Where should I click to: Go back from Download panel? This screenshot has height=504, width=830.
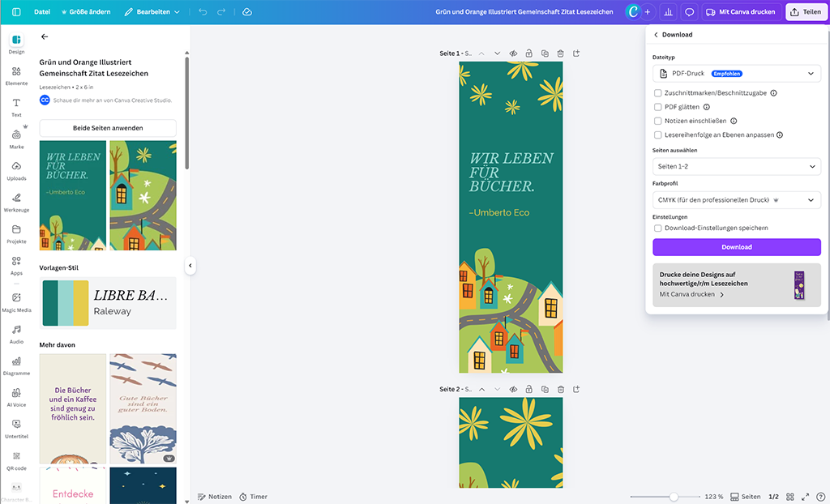point(656,34)
